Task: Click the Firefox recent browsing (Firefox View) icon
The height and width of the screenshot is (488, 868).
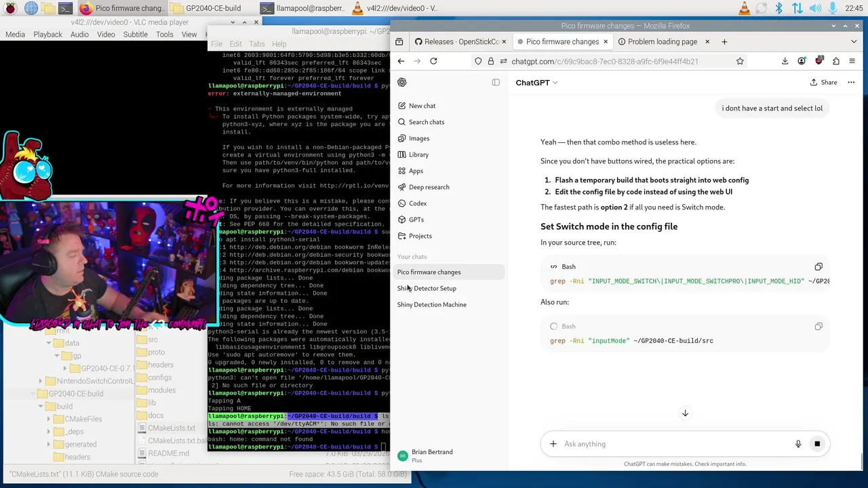Action: click(x=399, y=41)
